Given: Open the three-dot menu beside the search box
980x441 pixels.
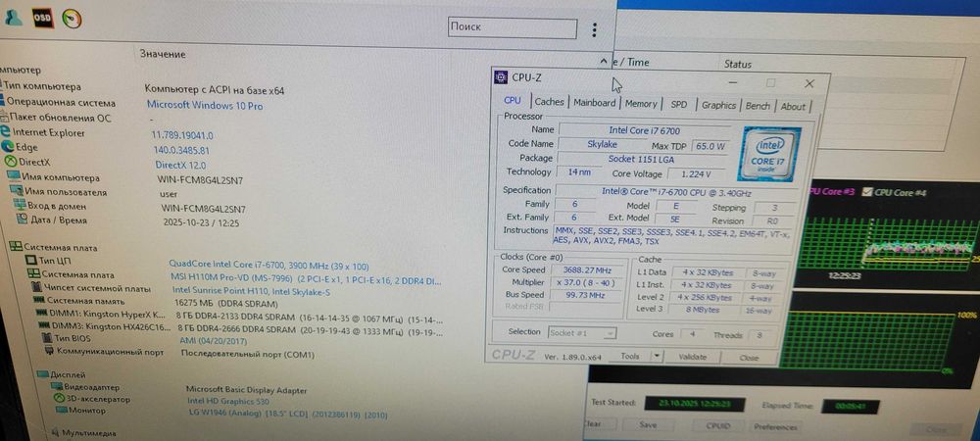Looking at the screenshot, I should point(595,29).
